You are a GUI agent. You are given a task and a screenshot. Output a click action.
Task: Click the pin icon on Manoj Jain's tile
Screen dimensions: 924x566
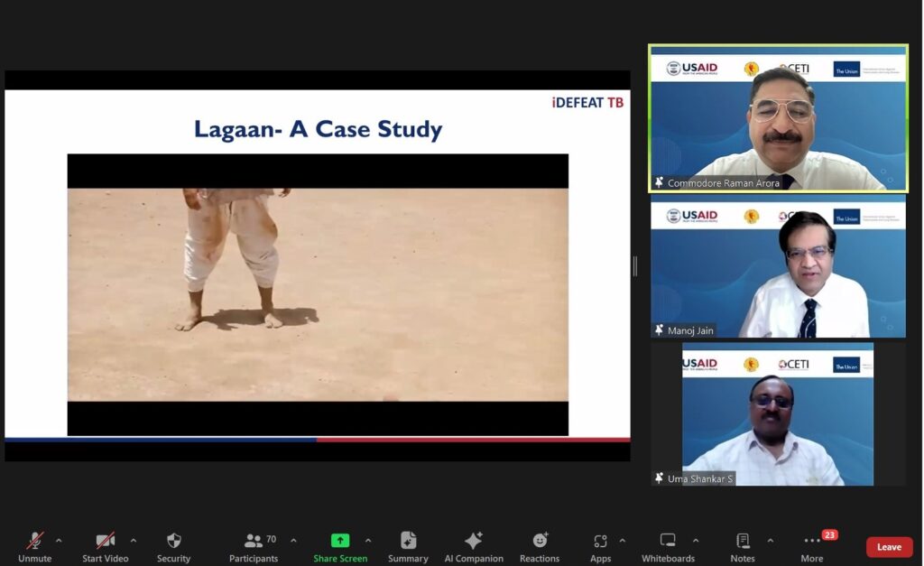pos(659,330)
